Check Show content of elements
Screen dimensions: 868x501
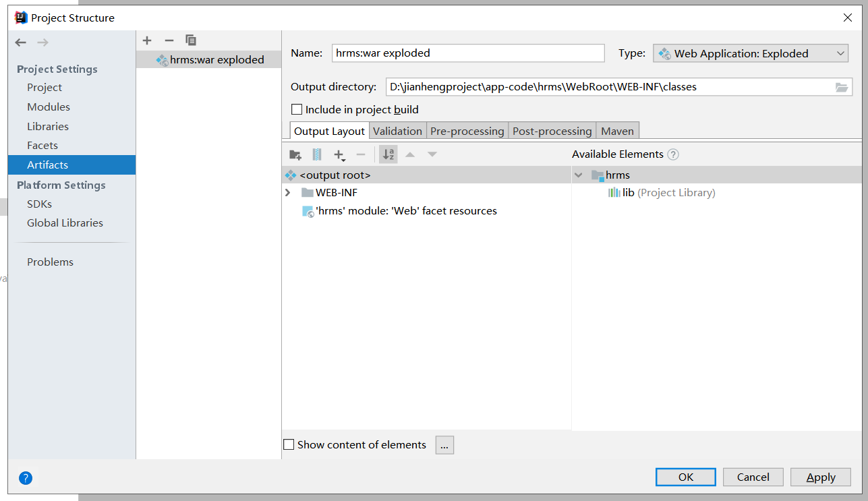pyautogui.click(x=289, y=444)
